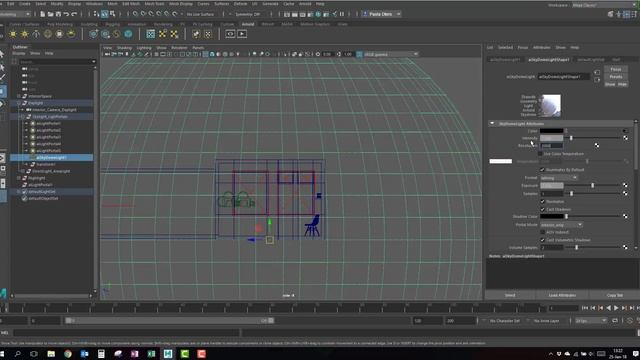
Task: Click the skydome sample thumbnail
Action: (x=550, y=105)
